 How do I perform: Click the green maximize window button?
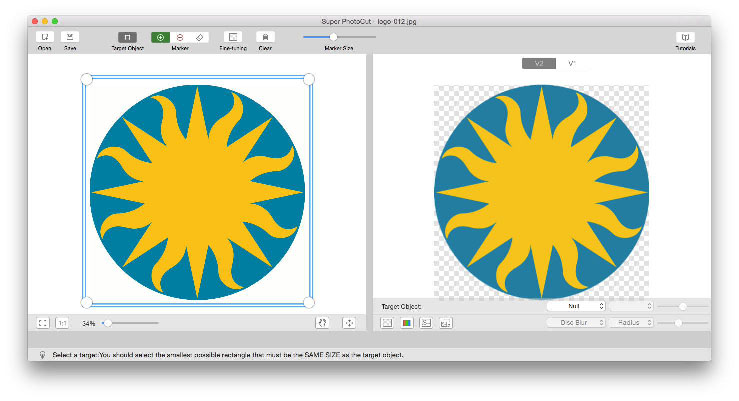[x=55, y=21]
